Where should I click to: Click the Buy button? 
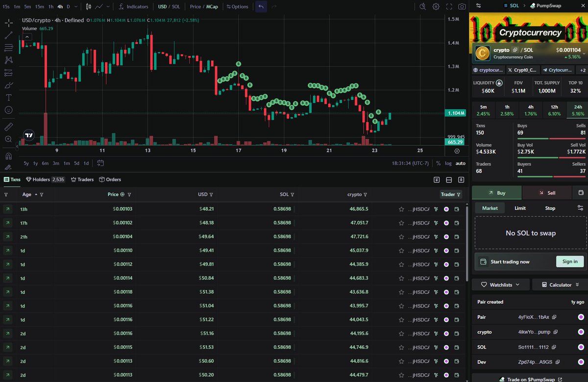(x=497, y=193)
